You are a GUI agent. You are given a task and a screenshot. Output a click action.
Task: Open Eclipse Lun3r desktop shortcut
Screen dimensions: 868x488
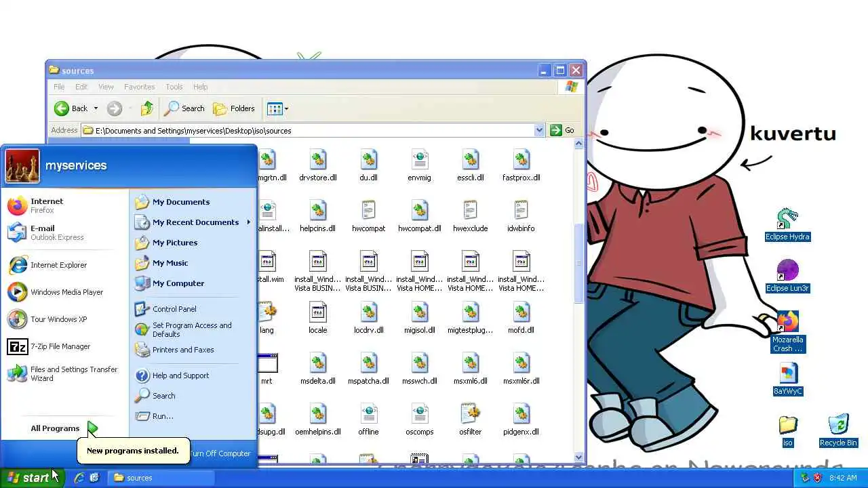pos(787,277)
